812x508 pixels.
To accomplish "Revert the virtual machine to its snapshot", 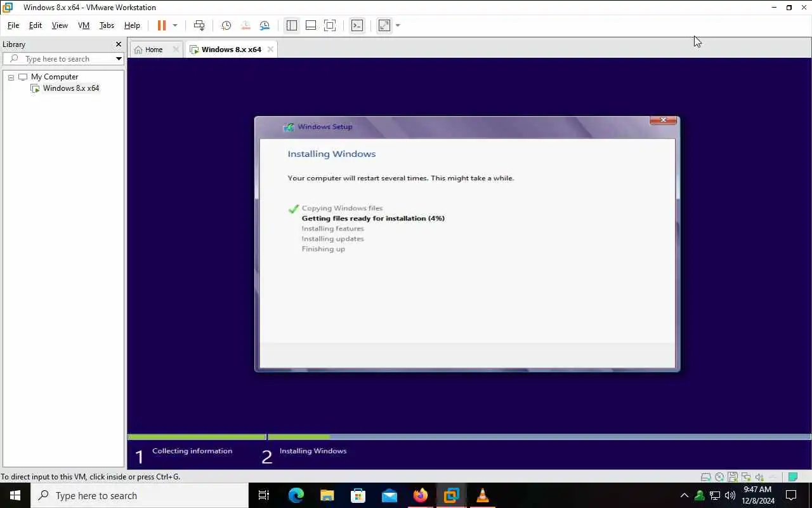I will coord(246,25).
